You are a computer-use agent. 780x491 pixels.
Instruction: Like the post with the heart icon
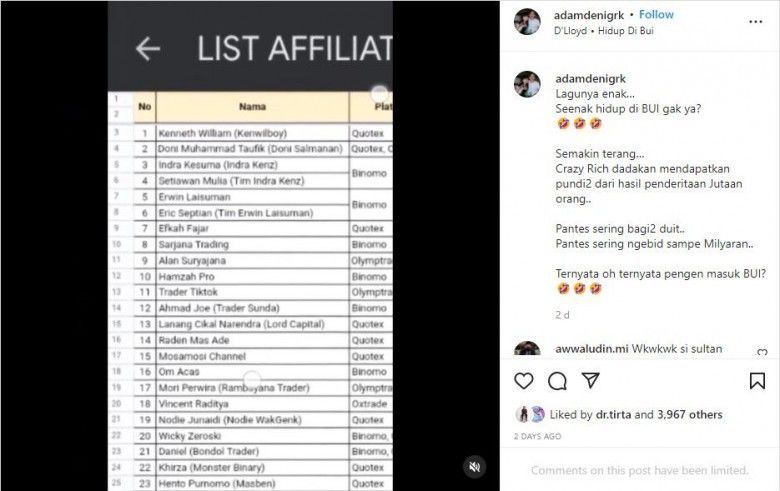tap(524, 381)
